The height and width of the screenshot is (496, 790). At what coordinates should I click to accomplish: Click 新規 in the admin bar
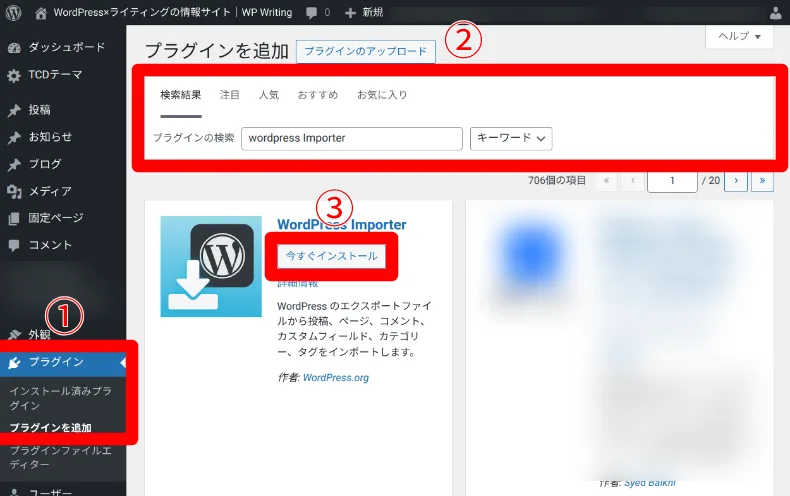(373, 13)
